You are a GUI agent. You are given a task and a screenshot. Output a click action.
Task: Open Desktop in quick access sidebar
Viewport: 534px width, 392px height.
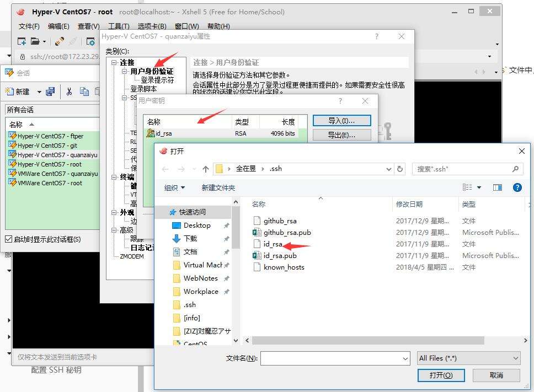click(197, 225)
